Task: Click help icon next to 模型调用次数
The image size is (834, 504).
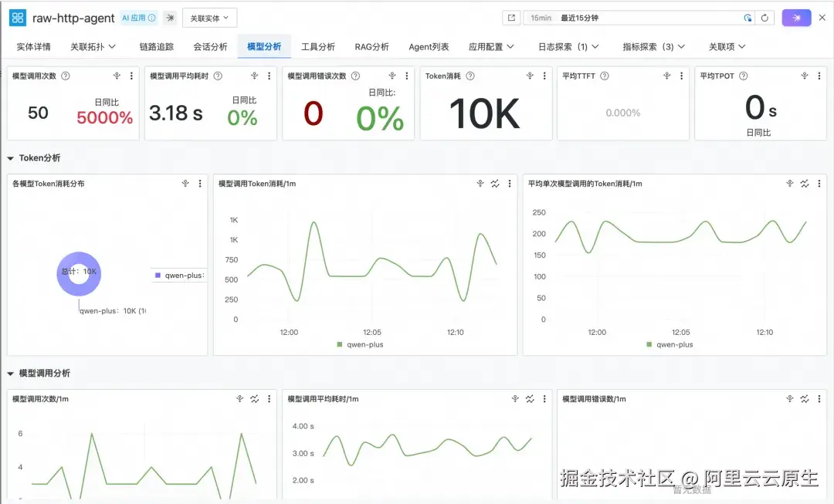Action: (66, 76)
